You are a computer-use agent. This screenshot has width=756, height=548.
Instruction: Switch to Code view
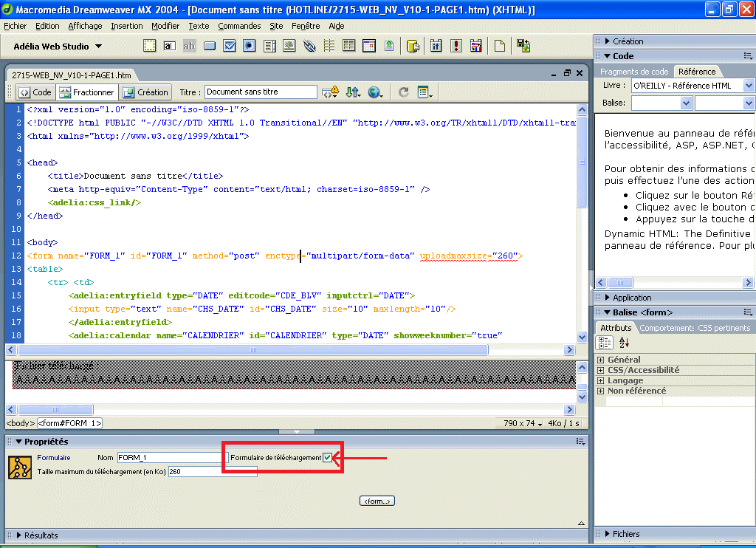click(x=35, y=92)
